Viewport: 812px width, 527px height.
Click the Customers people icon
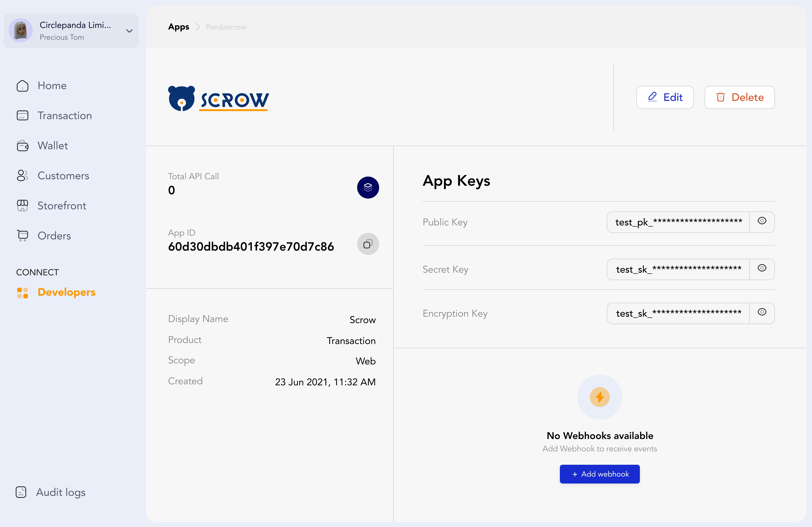click(23, 175)
